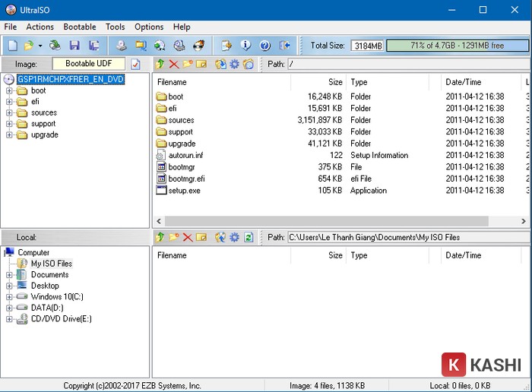532x392 pixels.
Task: Sort image files by Size column header
Action: [x=335, y=82]
